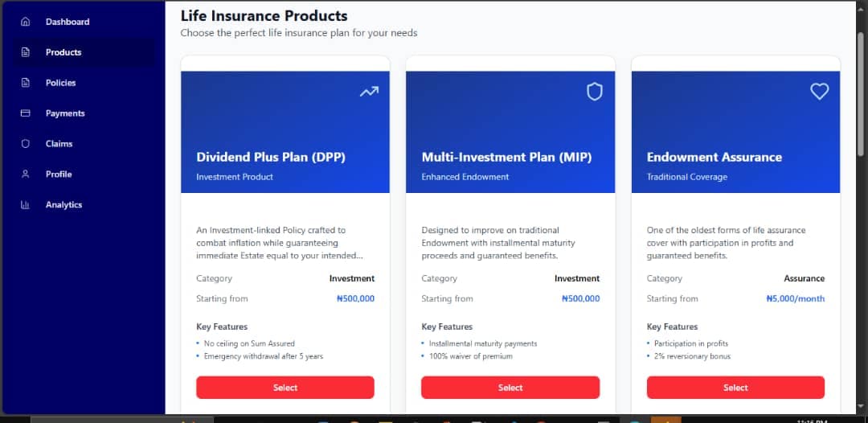The width and height of the screenshot is (868, 423).
Task: Click the Policies file icon
Action: coord(25,83)
